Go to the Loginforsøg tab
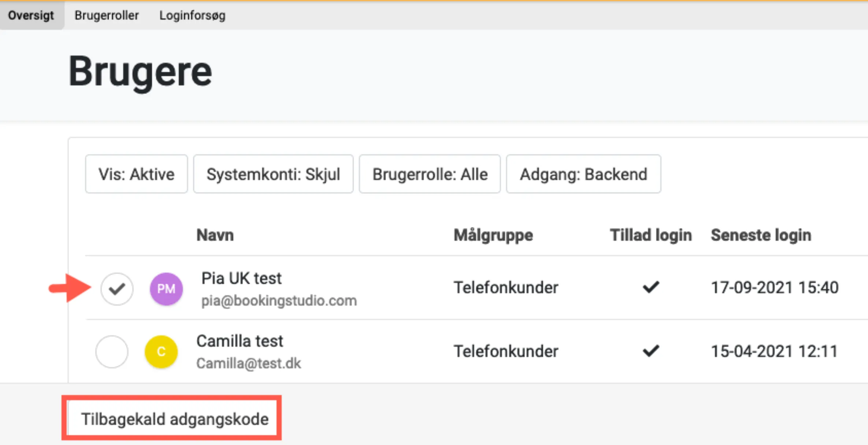Image resolution: width=868 pixels, height=445 pixels. click(x=192, y=15)
